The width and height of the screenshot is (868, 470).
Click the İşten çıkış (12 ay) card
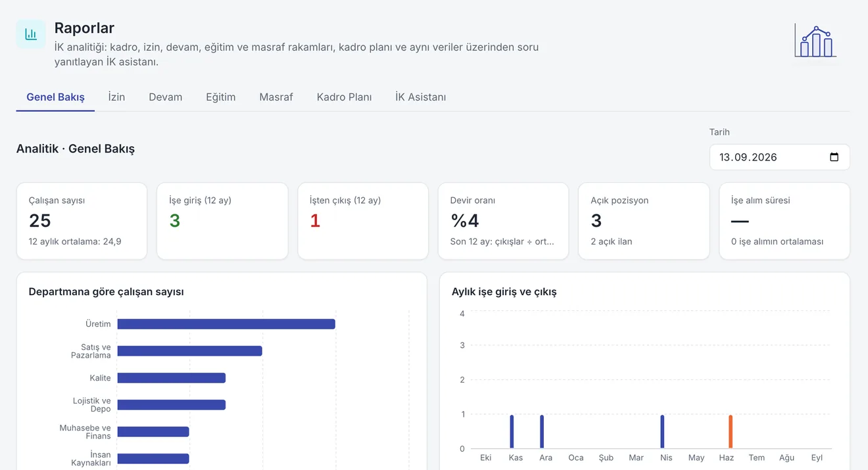tap(363, 221)
